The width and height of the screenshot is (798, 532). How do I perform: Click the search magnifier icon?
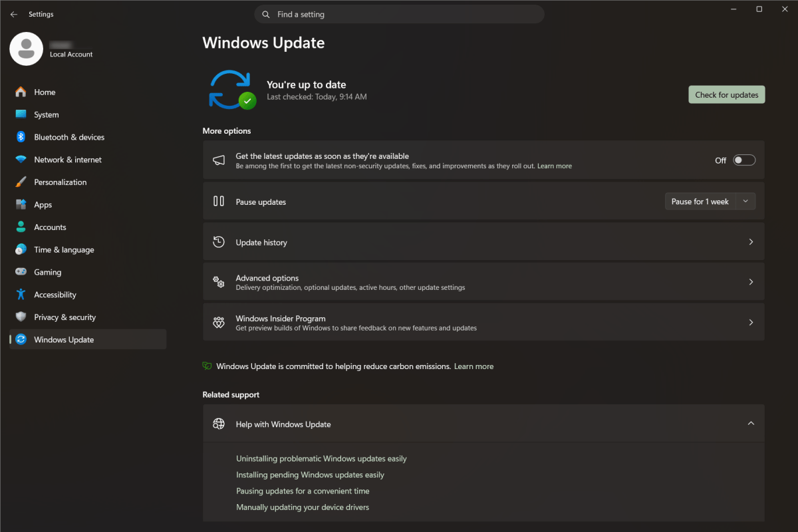[x=265, y=14]
